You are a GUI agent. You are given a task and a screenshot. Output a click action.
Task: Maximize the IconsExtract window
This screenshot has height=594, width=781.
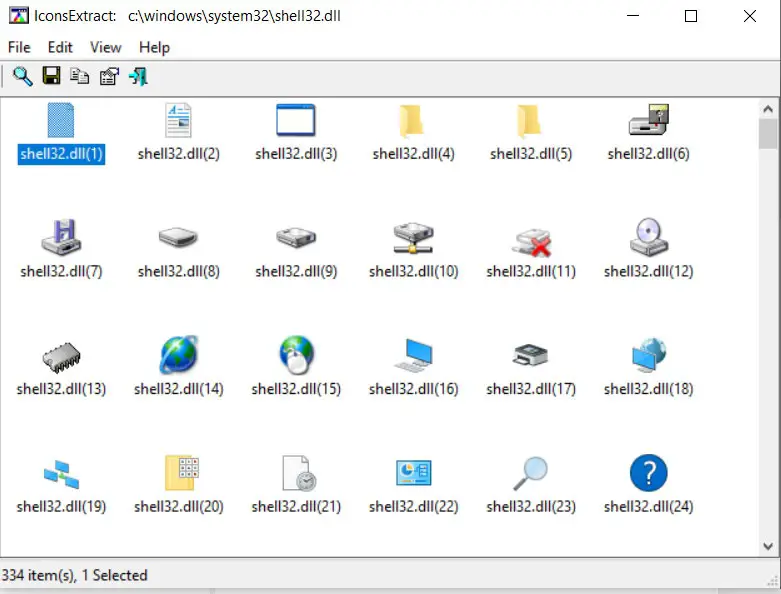click(691, 16)
